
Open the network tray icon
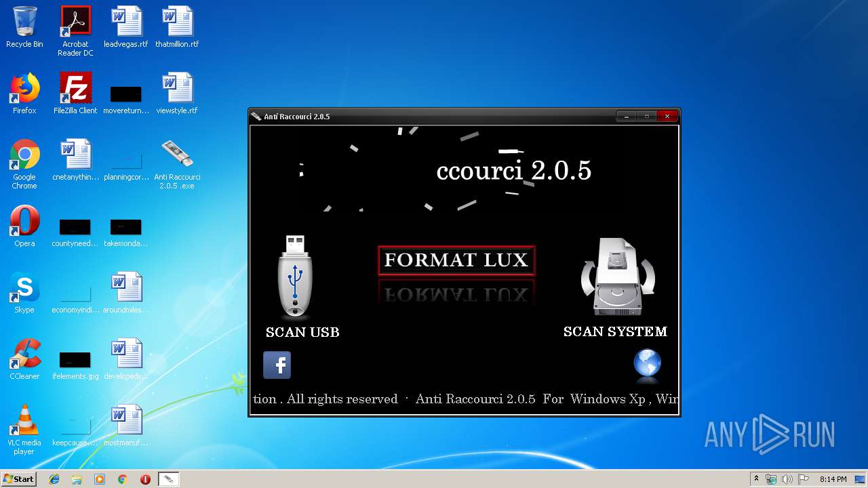pyautogui.click(x=771, y=479)
